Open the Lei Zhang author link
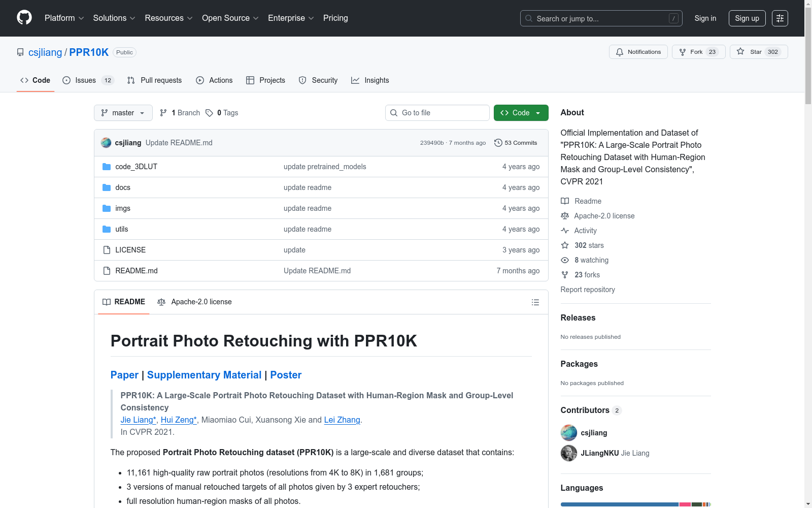Viewport: 812px width, 508px height. (x=342, y=420)
